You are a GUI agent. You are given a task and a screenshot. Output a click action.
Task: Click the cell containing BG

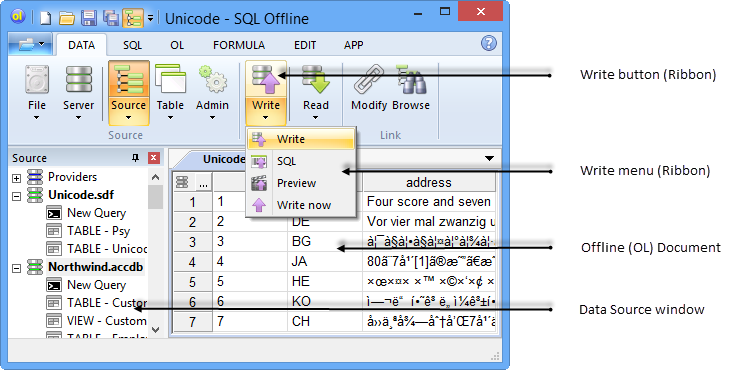[x=325, y=241]
